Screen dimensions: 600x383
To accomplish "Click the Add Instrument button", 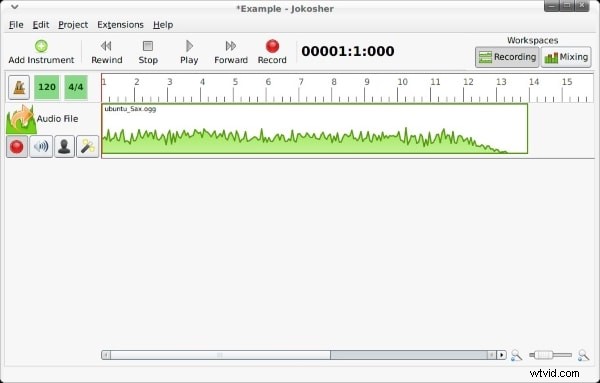I will (41, 52).
